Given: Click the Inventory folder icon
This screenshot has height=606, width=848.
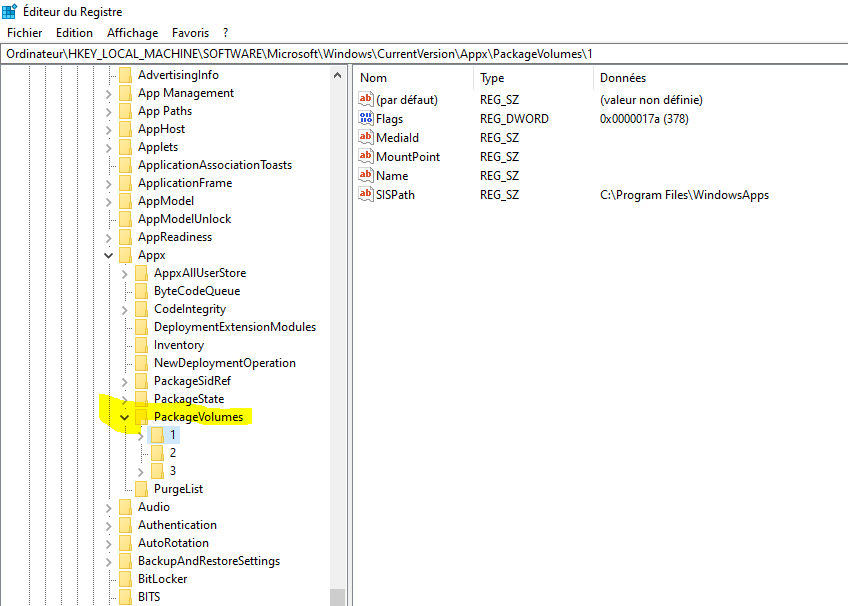Looking at the screenshot, I should [142, 345].
